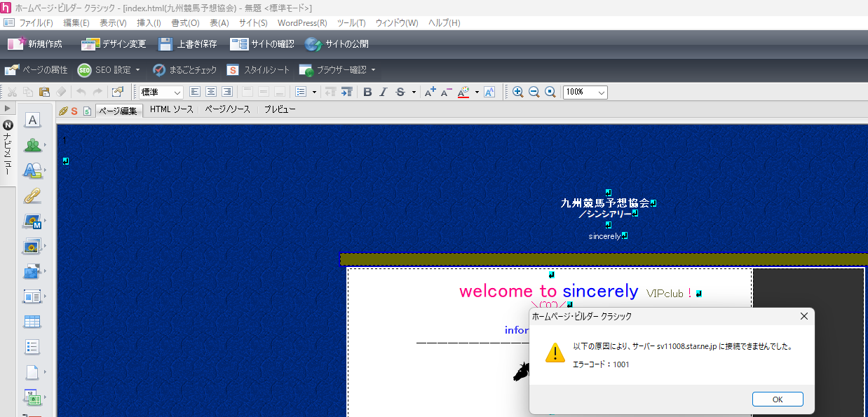The height and width of the screenshot is (417, 868).
Task: Click the table insert icon in sidebar
Action: [32, 322]
